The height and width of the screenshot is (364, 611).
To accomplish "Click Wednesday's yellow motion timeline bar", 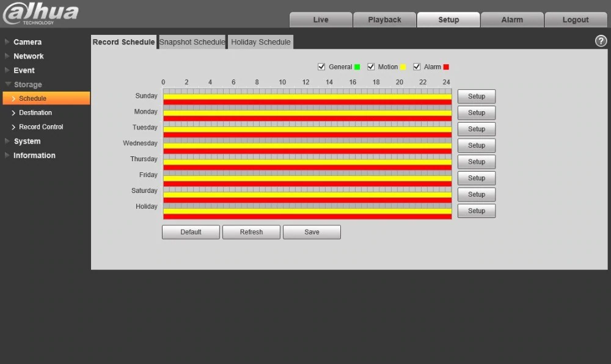I will 307,145.
